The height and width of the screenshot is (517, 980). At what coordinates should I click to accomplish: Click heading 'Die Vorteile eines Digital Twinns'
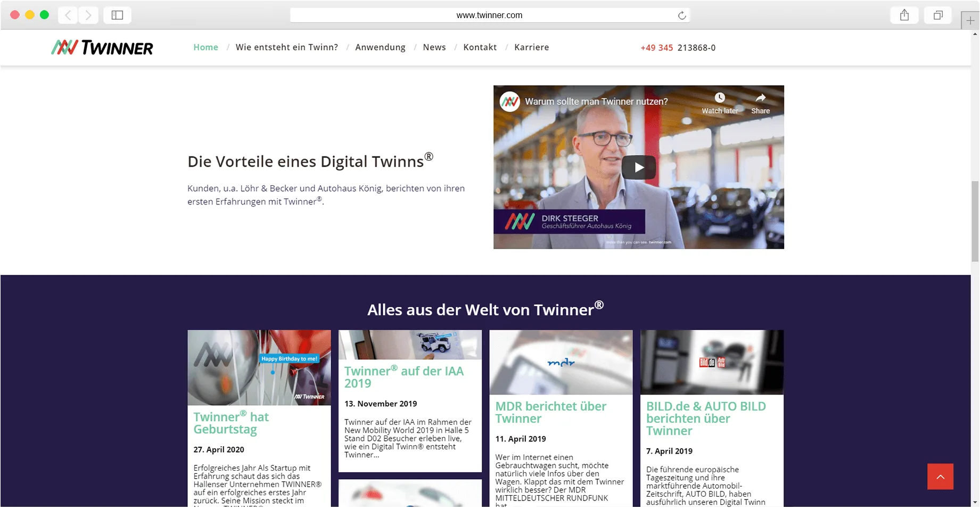coord(310,161)
